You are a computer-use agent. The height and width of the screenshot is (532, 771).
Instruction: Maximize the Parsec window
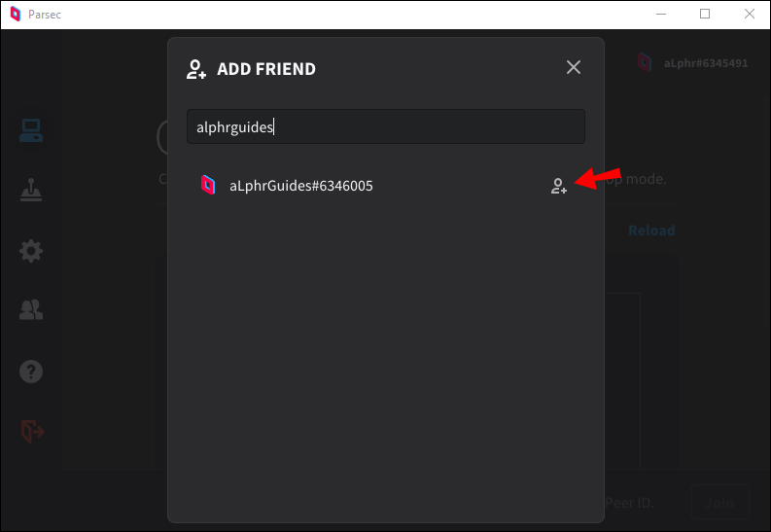[x=705, y=15]
